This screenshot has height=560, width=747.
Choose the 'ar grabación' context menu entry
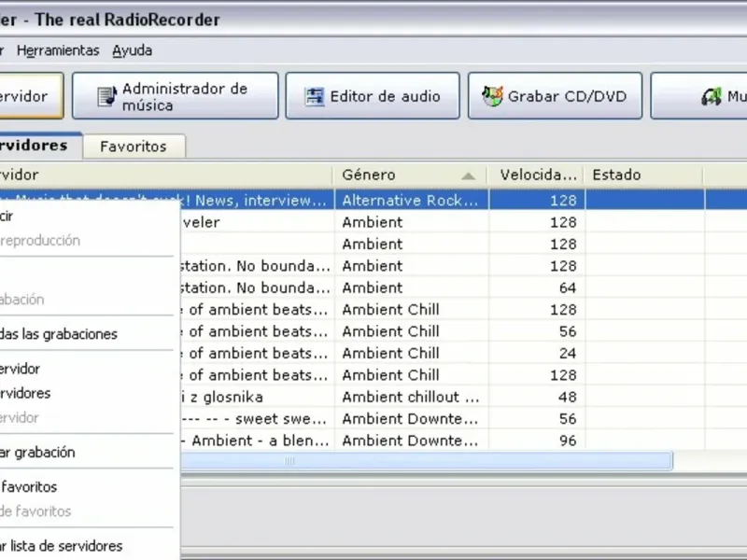click(87, 452)
